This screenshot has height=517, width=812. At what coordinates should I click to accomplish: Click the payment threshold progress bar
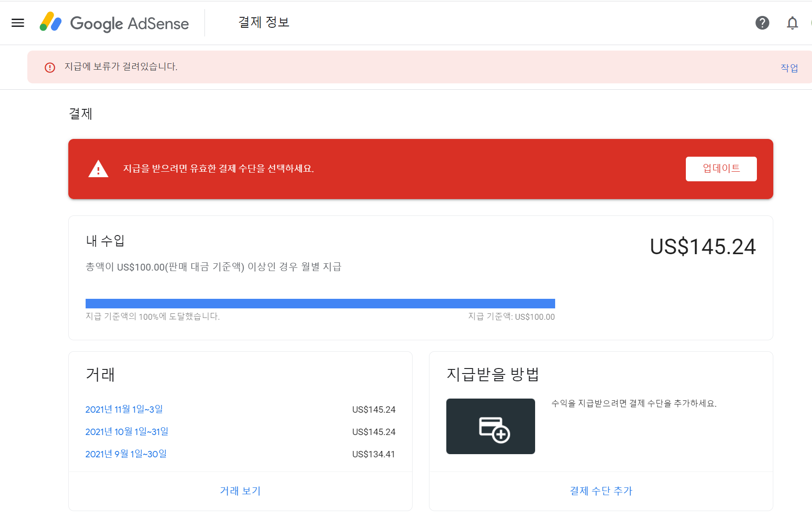320,303
